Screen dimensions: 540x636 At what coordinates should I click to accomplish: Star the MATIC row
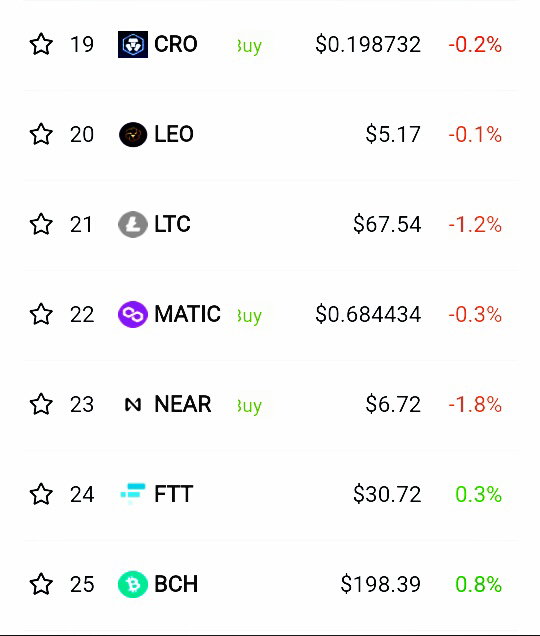[41, 314]
